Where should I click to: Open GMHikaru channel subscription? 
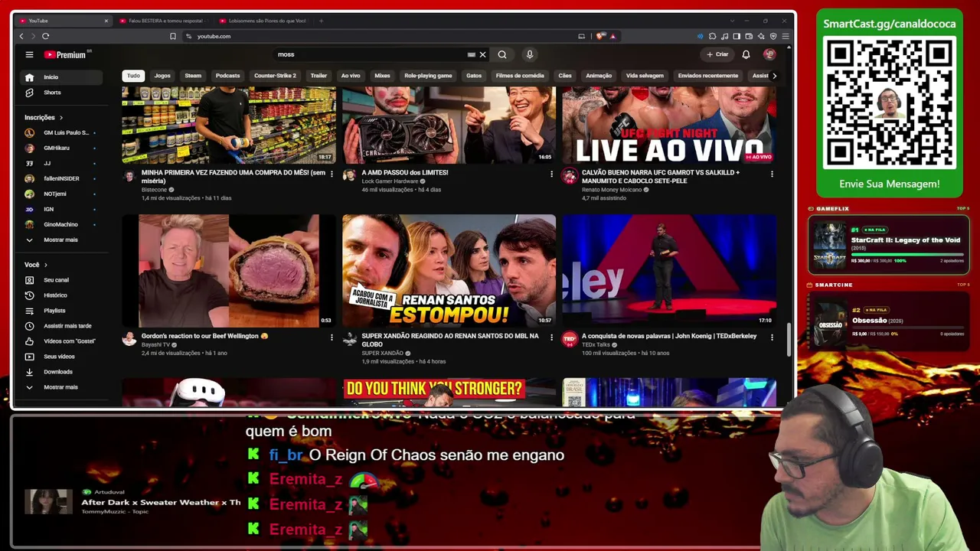point(61,148)
